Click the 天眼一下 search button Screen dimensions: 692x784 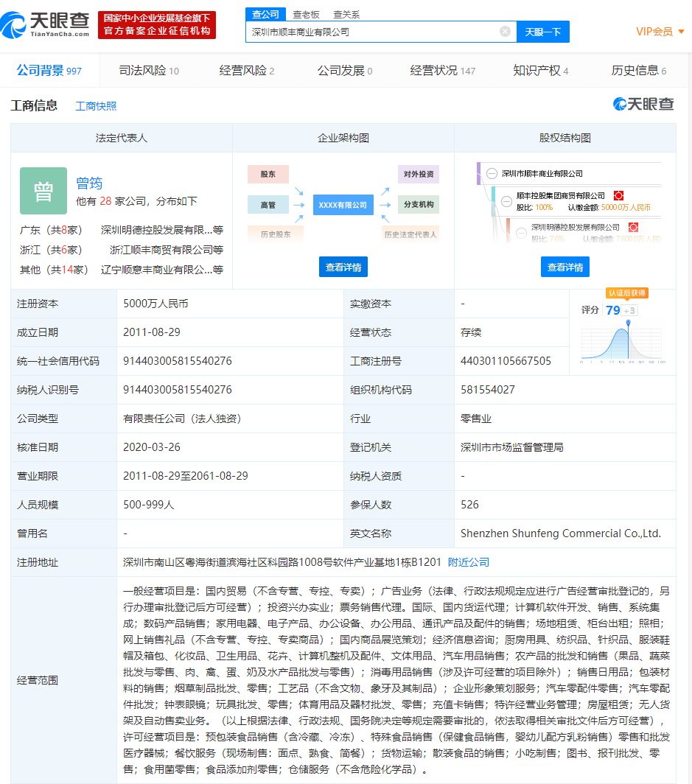point(542,32)
